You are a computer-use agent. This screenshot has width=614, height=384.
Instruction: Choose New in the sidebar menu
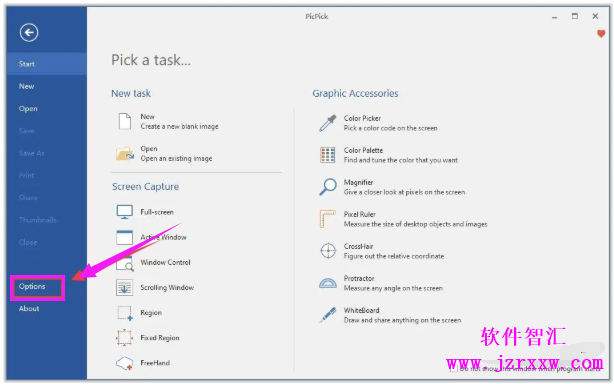27,87
